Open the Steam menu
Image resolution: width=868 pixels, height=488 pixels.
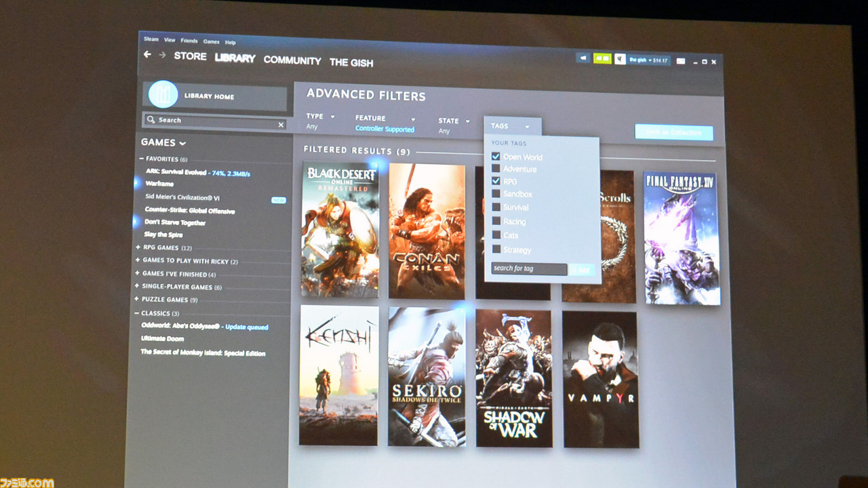(151, 39)
